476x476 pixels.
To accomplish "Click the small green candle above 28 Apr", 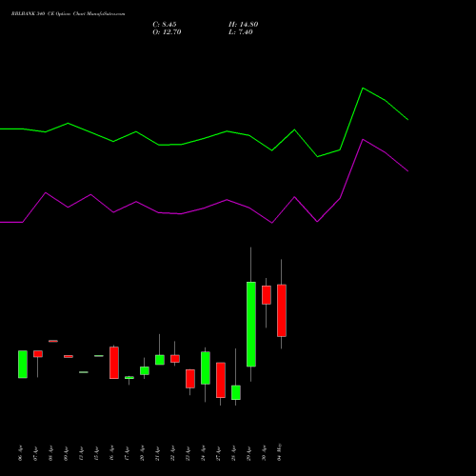I will [236, 392].
